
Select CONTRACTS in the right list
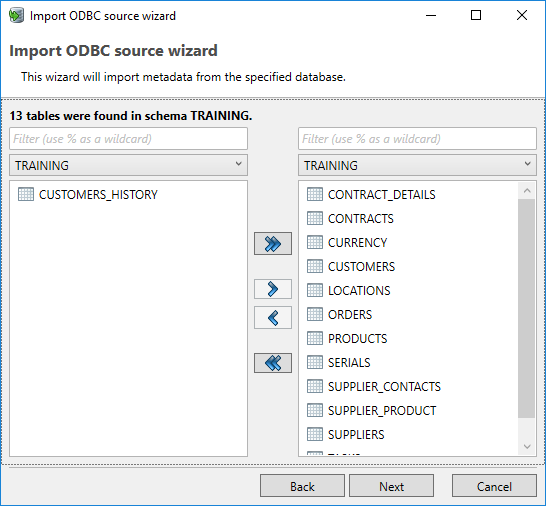tap(360, 219)
